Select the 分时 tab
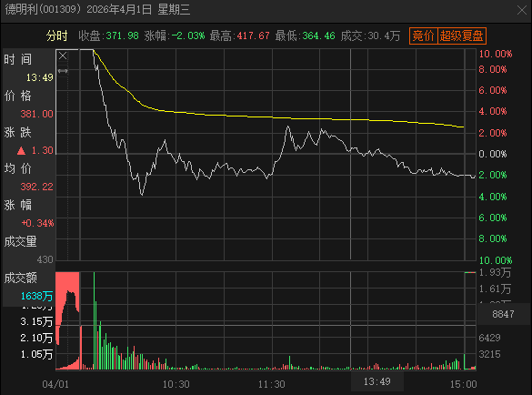This screenshot has width=532, height=395. [x=57, y=35]
